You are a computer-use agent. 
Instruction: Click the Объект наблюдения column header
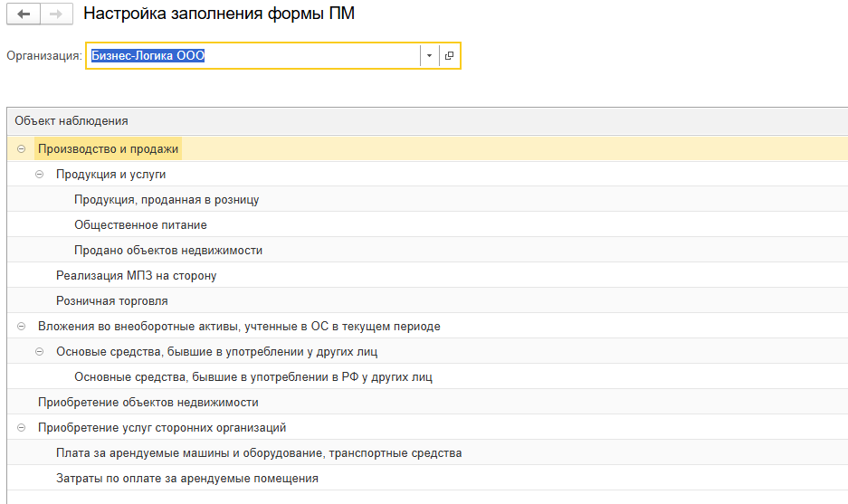tap(427, 121)
